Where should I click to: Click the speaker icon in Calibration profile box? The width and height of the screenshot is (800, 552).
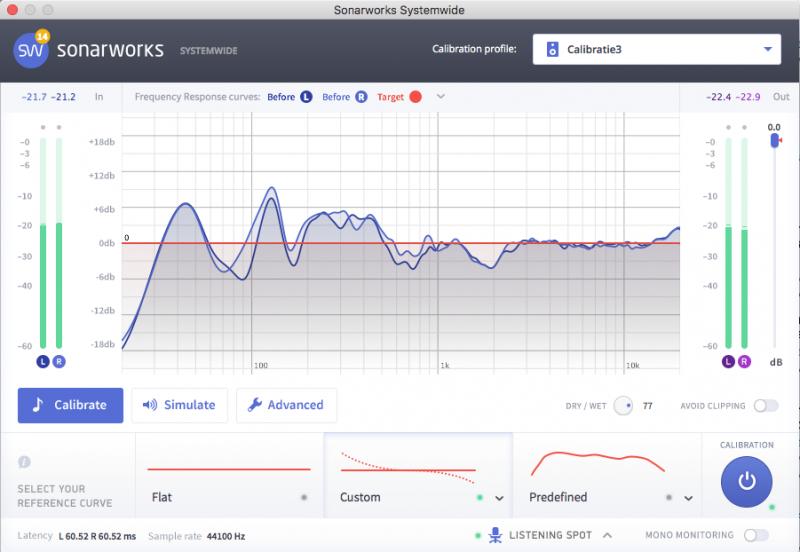coord(552,49)
